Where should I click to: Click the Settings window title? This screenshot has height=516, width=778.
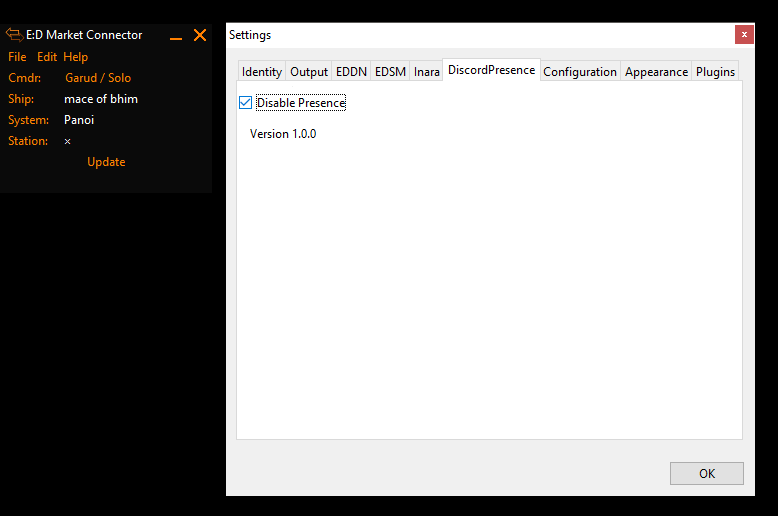250,35
